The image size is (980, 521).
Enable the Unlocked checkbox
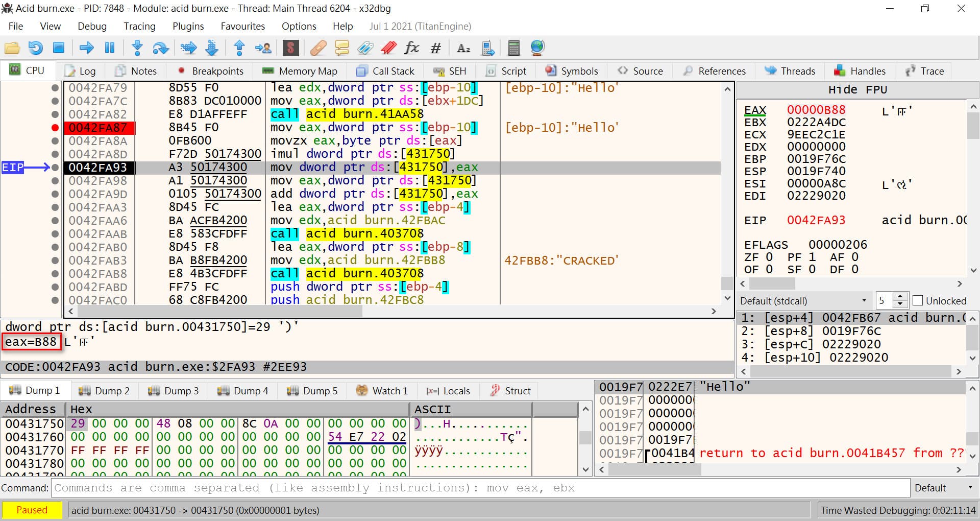917,300
